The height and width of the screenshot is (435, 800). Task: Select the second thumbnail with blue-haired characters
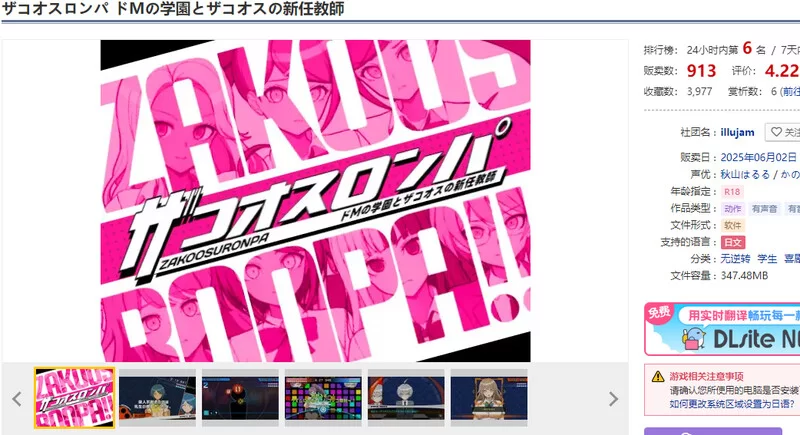(157, 398)
